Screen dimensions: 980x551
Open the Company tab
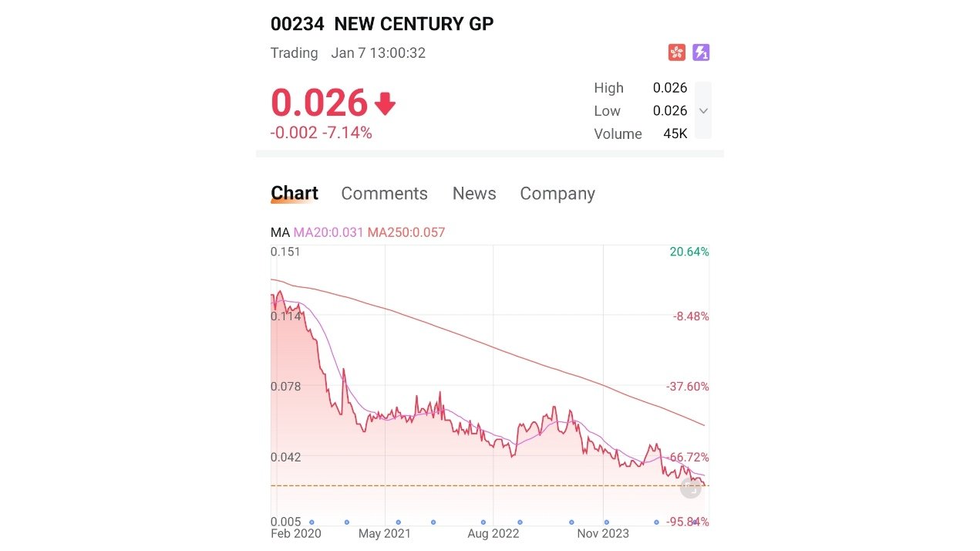(x=557, y=194)
